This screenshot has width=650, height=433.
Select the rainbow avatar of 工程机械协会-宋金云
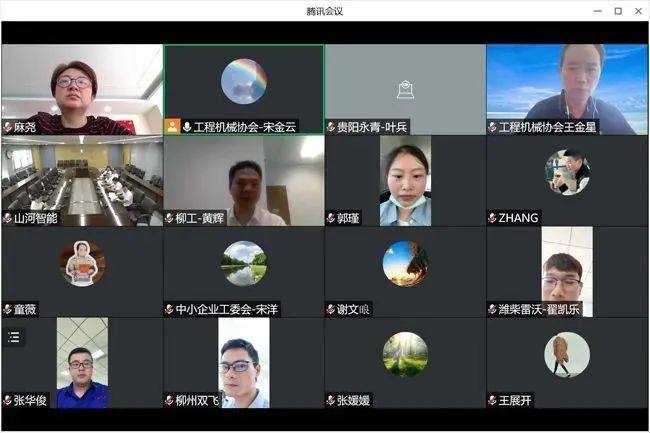click(243, 81)
